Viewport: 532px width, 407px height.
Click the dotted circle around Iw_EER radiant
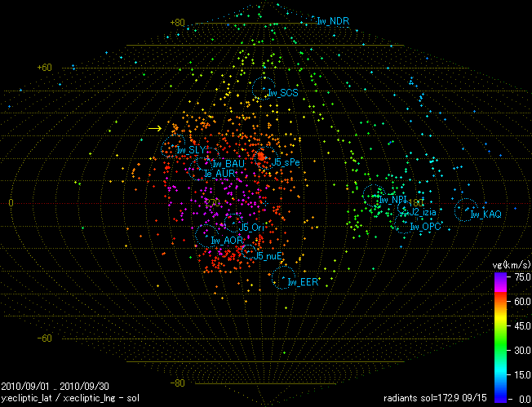tap(284, 277)
